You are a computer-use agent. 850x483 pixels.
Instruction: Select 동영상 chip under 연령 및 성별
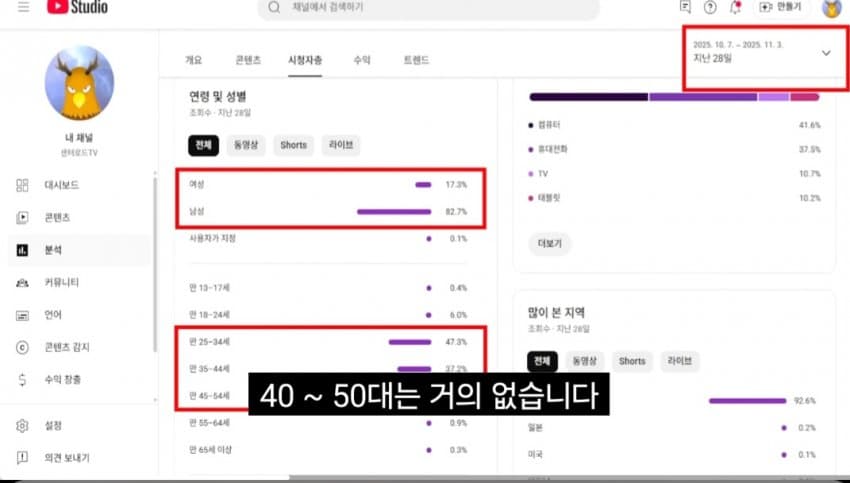(246, 145)
